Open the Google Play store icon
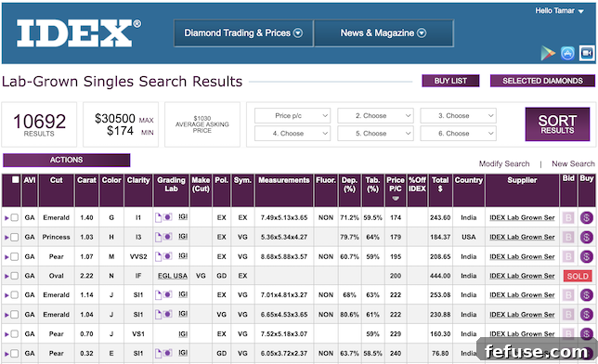Screen dimensions: 598x364 point(548,53)
